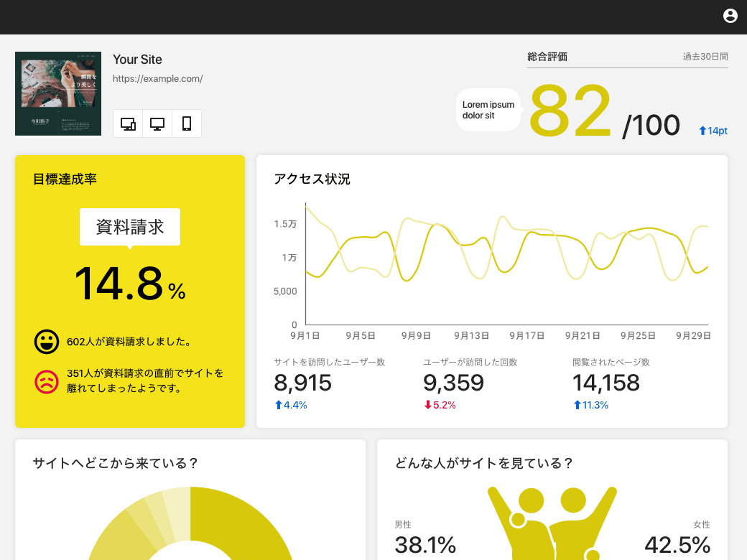Click 閲覧されたページ数 label
The width and height of the screenshot is (747, 560).
coord(611,363)
